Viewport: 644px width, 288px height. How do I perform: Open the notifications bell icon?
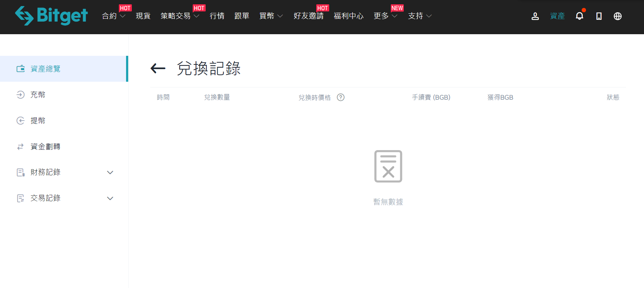[x=580, y=16]
